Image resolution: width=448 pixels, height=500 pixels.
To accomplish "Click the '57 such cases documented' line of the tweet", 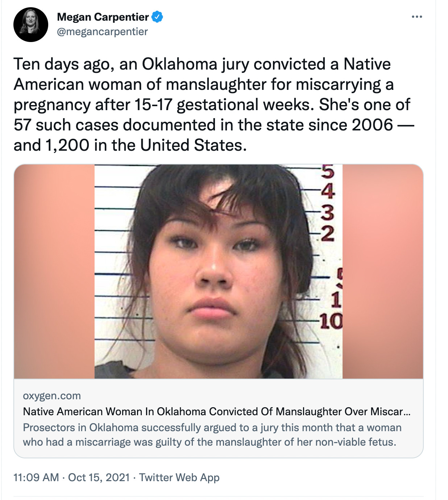I will click(x=214, y=125).
